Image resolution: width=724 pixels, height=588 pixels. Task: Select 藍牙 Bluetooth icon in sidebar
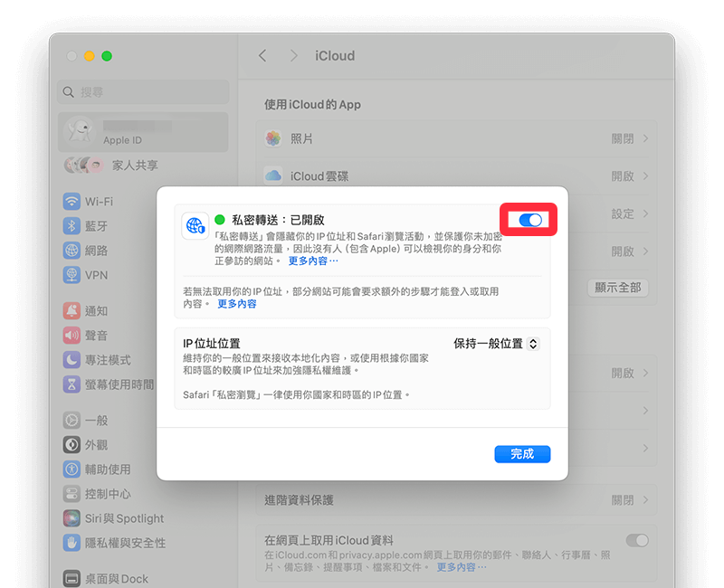(71, 226)
